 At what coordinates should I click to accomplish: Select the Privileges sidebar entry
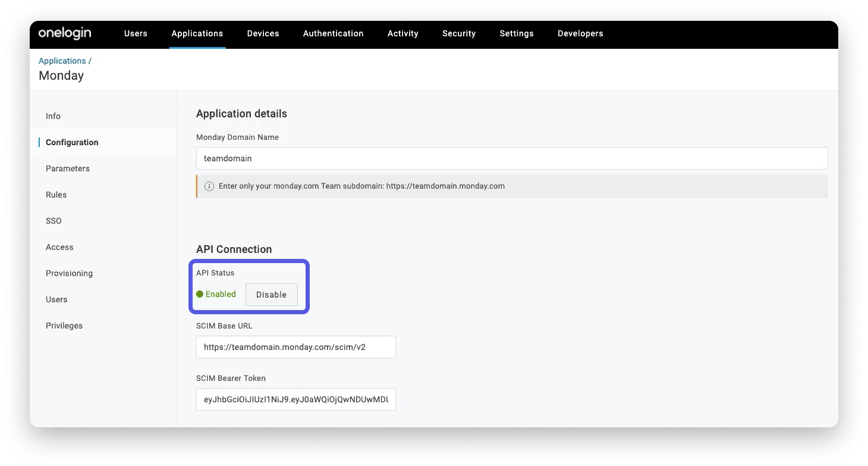coord(64,326)
